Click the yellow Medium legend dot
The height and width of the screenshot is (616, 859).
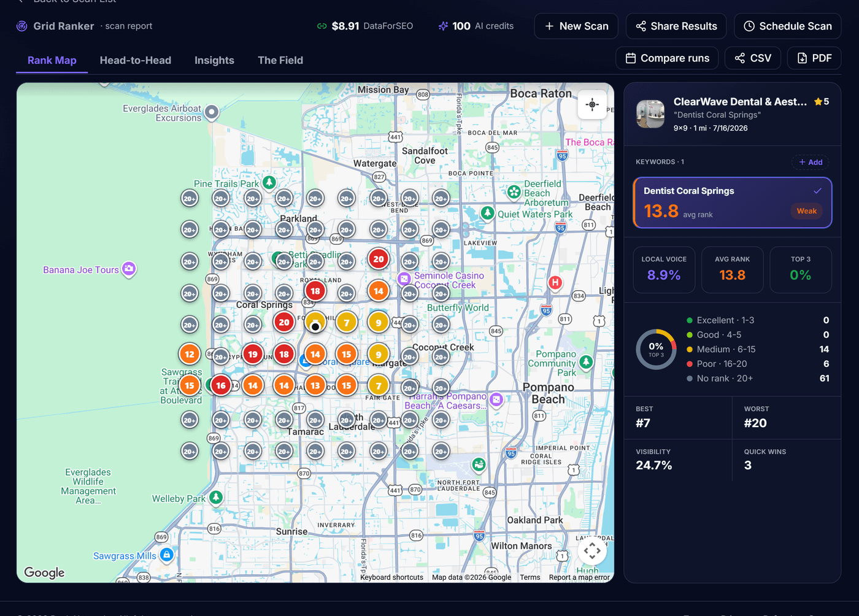click(690, 349)
